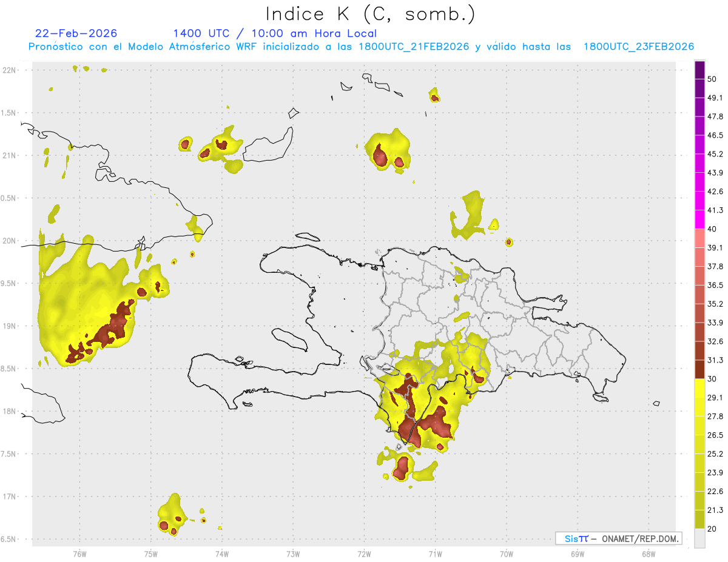Click the '40' color bar label
This screenshot has height=562, width=728.
pos(712,229)
